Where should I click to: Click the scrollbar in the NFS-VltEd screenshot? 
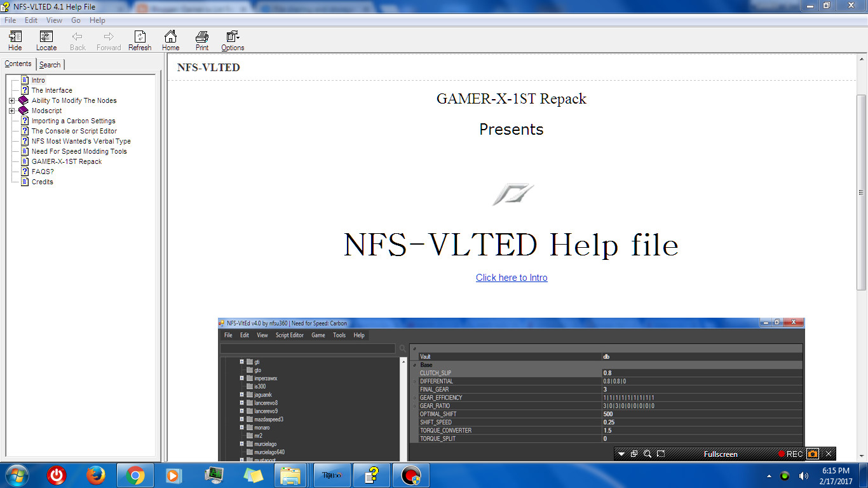click(x=403, y=407)
